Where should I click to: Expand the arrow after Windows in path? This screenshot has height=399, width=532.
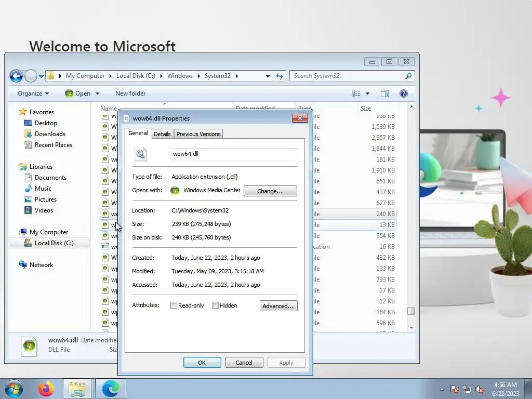click(198, 76)
